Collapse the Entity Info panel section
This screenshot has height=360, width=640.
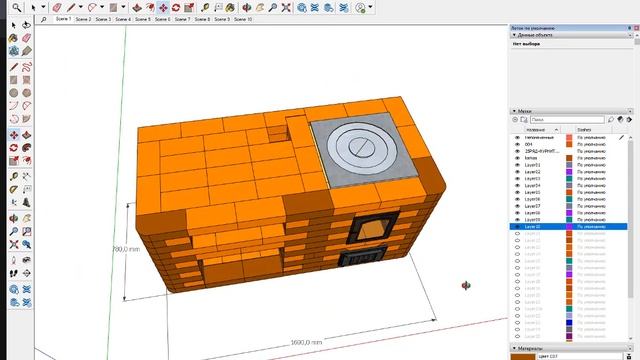pos(514,35)
